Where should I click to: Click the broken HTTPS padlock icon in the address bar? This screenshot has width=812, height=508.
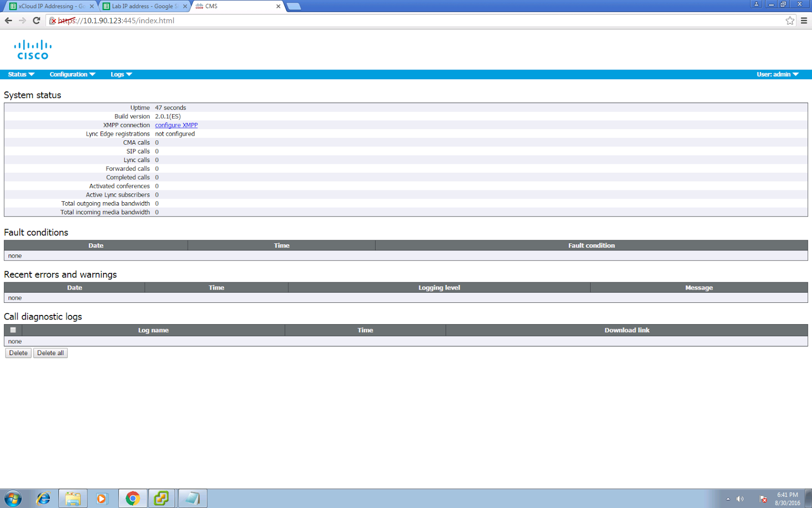[52, 21]
